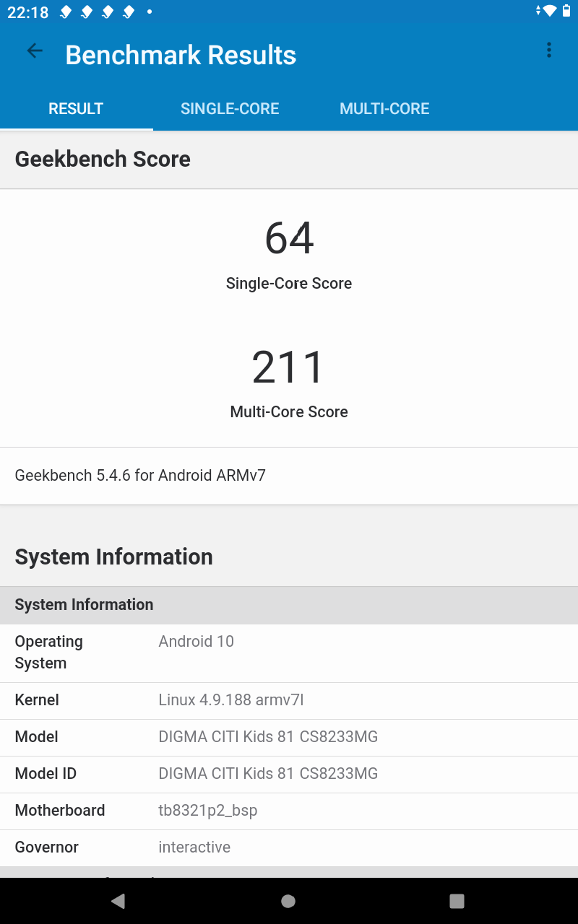Tap the Operating System Android 10 row
Image resolution: width=578 pixels, height=924 pixels.
(289, 653)
